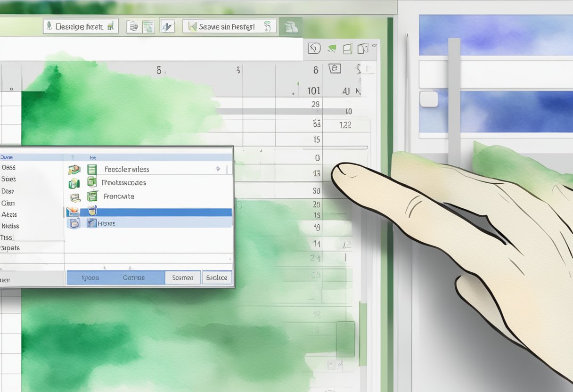Click the green arrow icon above the grid
The height and width of the screenshot is (392, 573).
click(x=332, y=48)
